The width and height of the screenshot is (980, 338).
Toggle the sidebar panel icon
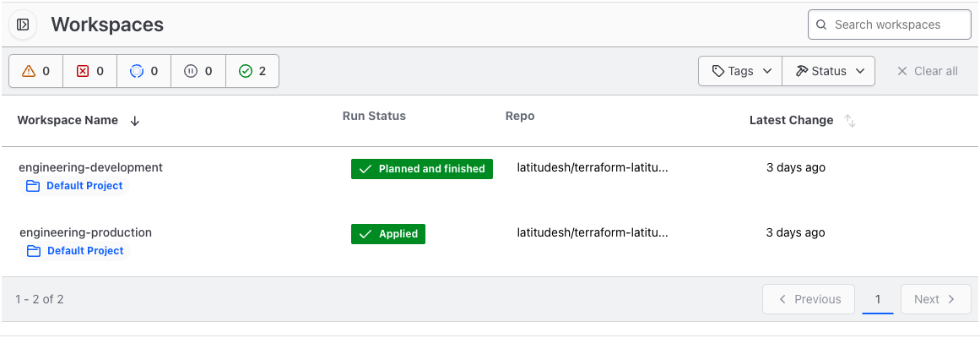click(x=23, y=25)
